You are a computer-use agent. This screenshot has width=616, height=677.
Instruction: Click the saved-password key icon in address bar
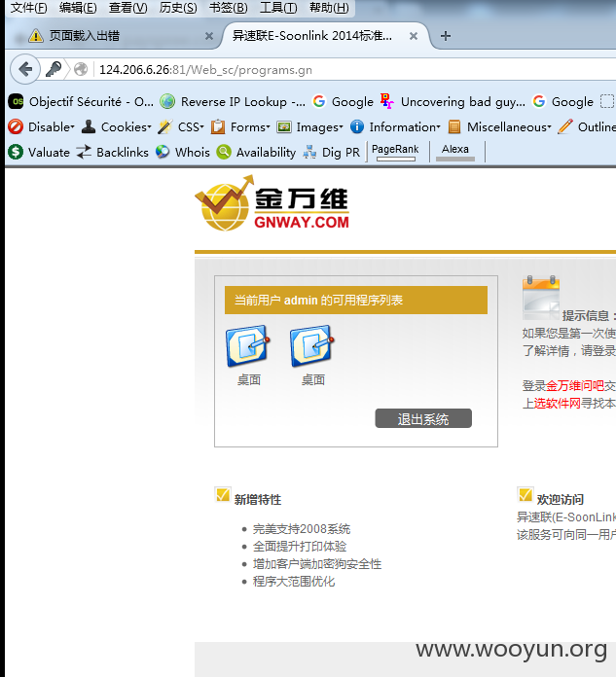click(x=54, y=69)
